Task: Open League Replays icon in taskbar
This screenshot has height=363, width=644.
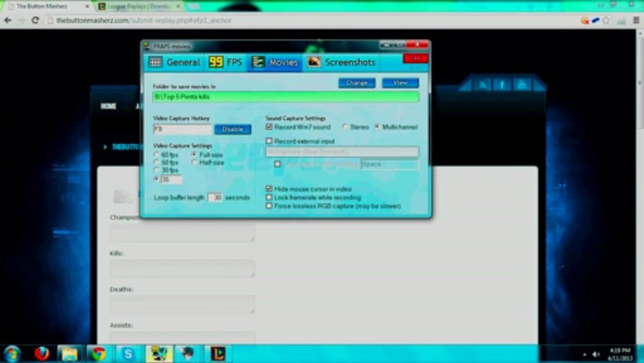Action: pos(218,353)
